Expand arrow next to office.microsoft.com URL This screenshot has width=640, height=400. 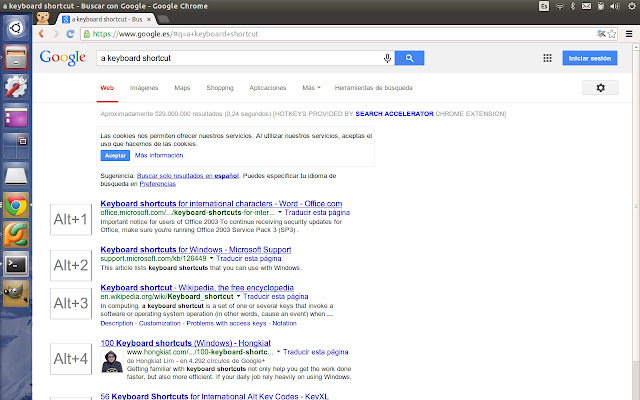point(280,212)
